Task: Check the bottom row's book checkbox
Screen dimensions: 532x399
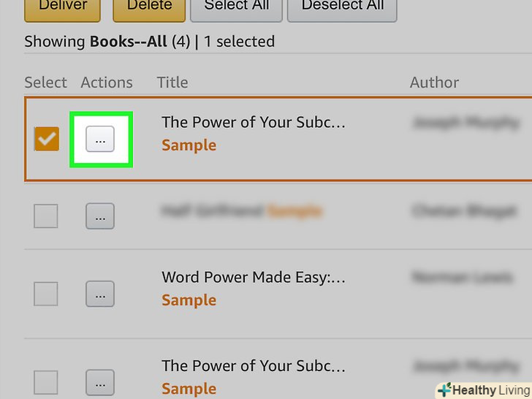Action: (46, 382)
